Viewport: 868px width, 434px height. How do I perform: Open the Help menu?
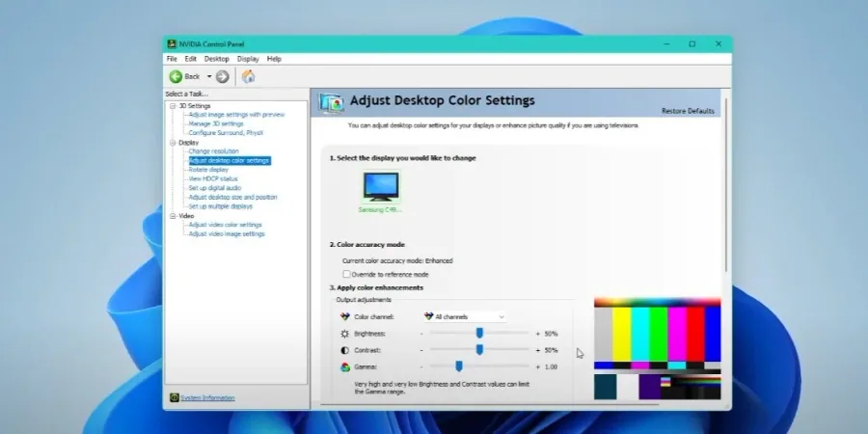coord(274,59)
